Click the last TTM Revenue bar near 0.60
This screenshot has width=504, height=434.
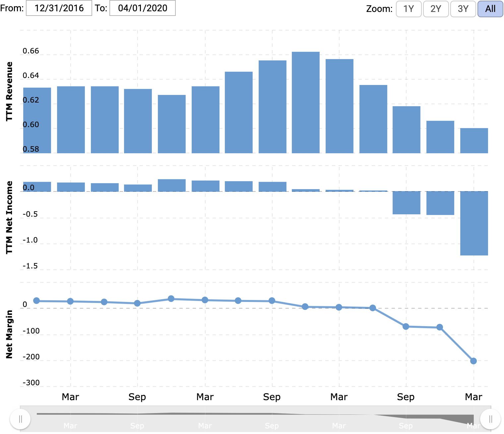474,140
